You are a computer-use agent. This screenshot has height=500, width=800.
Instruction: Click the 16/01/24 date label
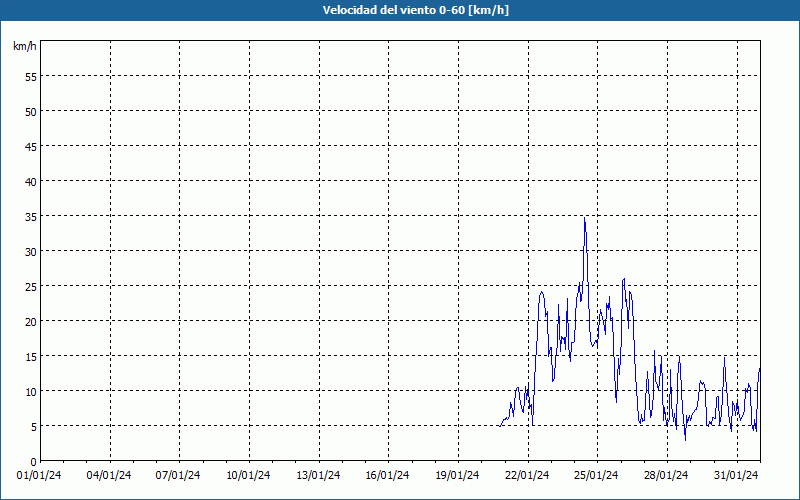[x=387, y=476]
